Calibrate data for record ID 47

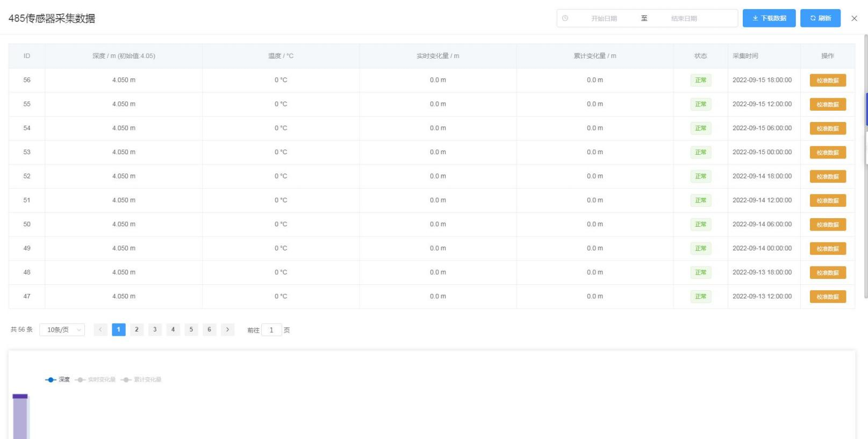827,297
